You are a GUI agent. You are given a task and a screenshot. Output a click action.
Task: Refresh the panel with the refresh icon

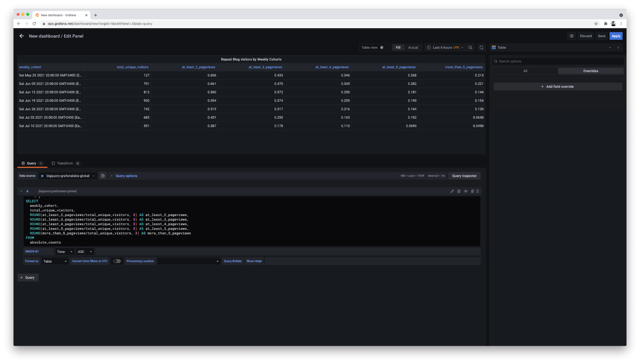pos(481,48)
